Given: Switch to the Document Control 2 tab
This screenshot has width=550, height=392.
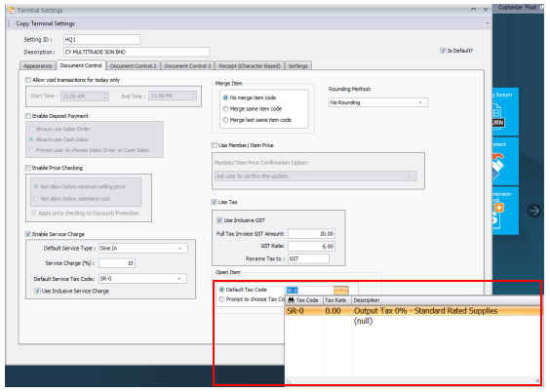Looking at the screenshot, I should 133,66.
